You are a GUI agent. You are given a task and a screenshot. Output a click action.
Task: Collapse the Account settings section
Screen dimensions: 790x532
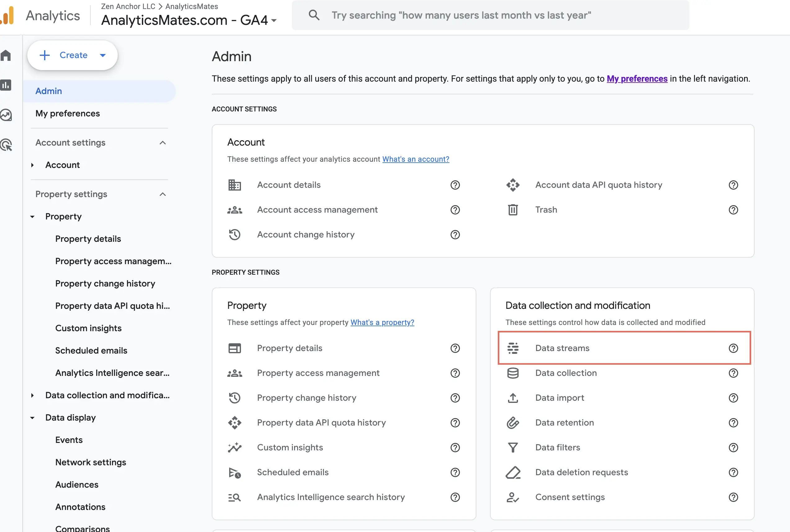point(162,143)
